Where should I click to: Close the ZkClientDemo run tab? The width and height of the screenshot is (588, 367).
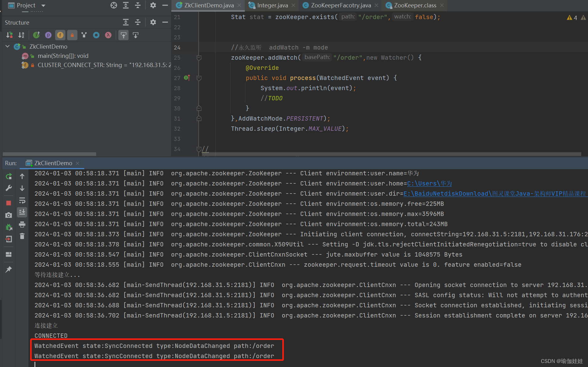pos(77,163)
